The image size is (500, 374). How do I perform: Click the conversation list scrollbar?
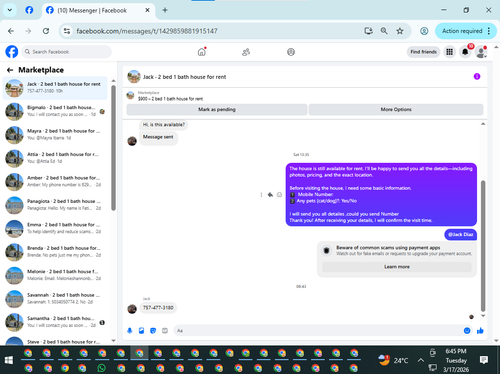point(113,148)
